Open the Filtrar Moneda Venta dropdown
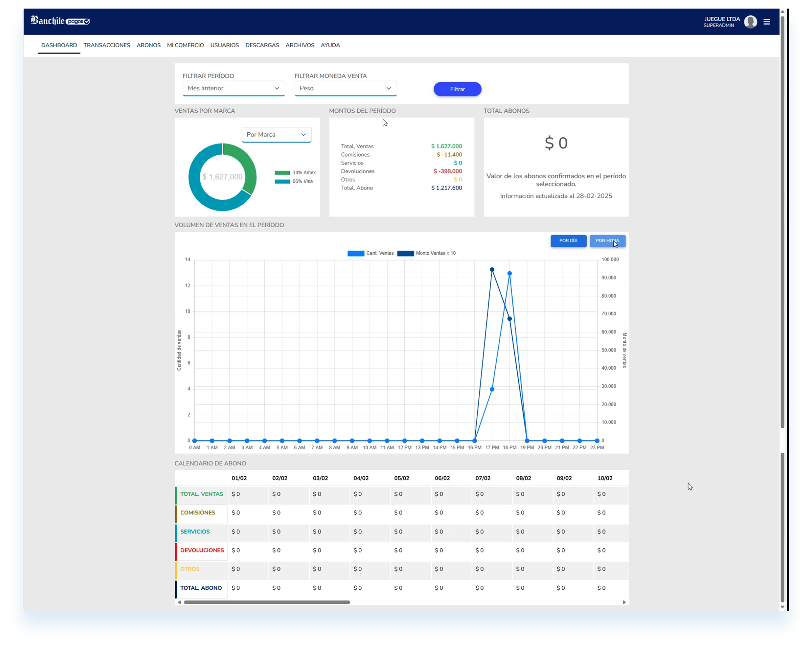The image size is (812, 647). coord(345,88)
